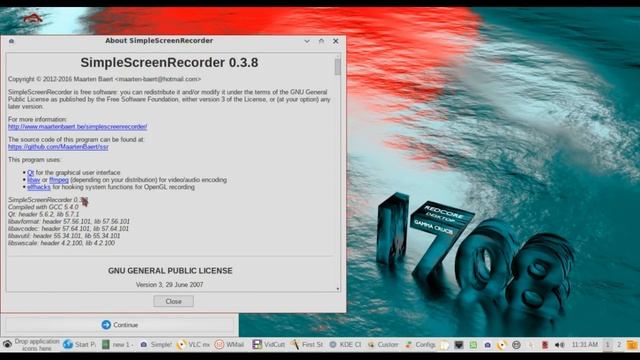This screenshot has height=360, width=640.
Task: Switch to virtual desktop 2 in pager
Action: click(619, 345)
